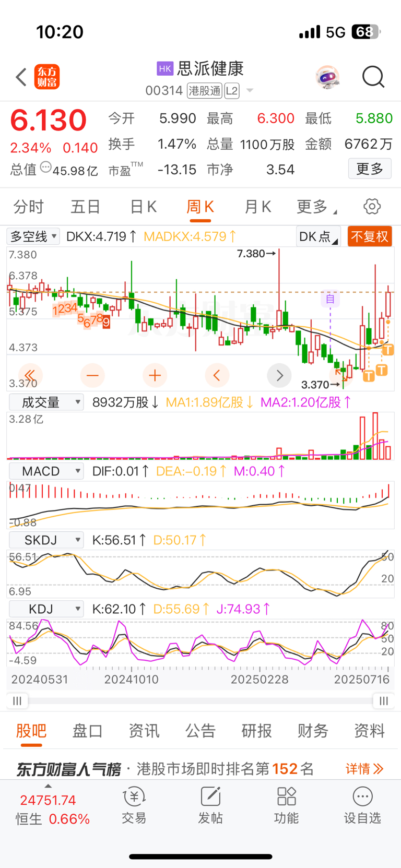Viewport: 401px width, 868px height.
Task: Tap the 金额 value 6762万
Action: pyautogui.click(x=368, y=144)
